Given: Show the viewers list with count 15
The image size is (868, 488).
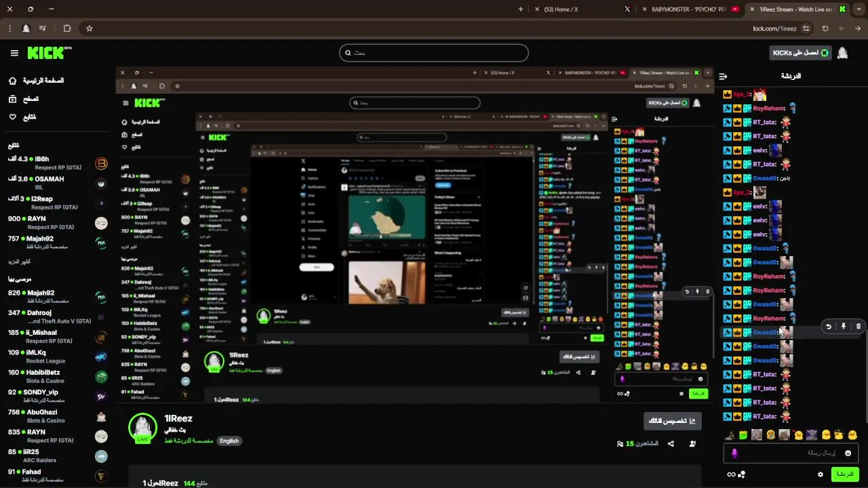Looking at the screenshot, I should tap(637, 444).
